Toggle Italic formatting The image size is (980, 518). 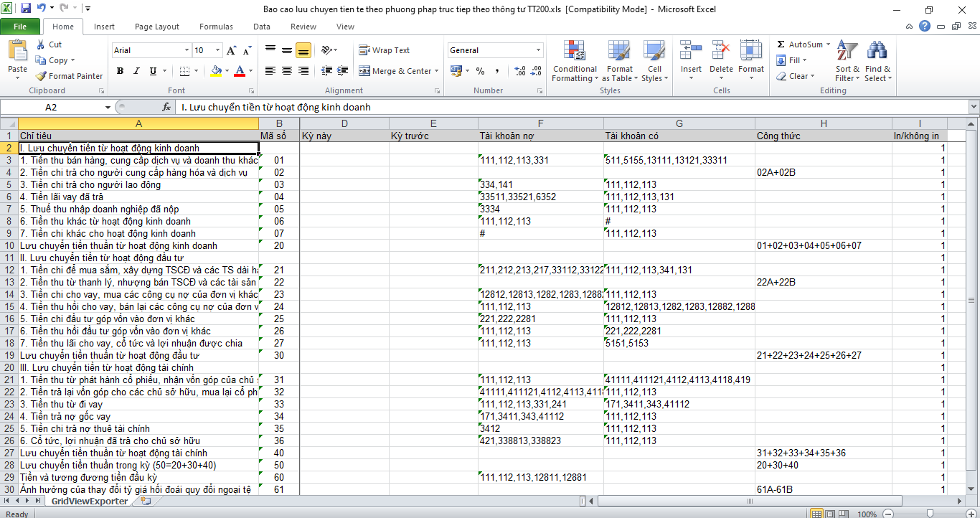[136, 71]
